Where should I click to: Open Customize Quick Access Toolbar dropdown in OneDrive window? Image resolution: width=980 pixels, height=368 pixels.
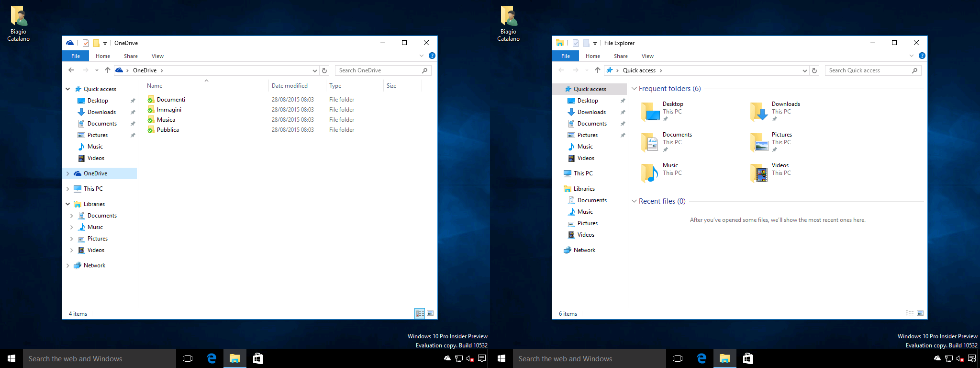[105, 43]
